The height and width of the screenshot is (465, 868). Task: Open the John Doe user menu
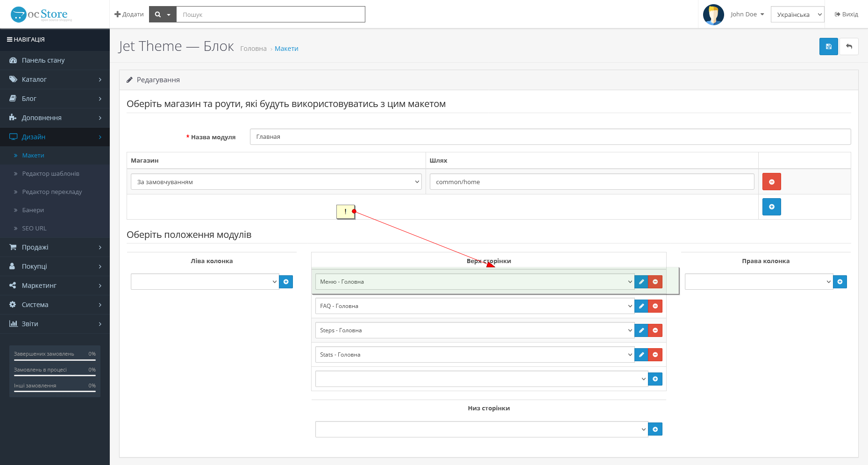pos(747,14)
